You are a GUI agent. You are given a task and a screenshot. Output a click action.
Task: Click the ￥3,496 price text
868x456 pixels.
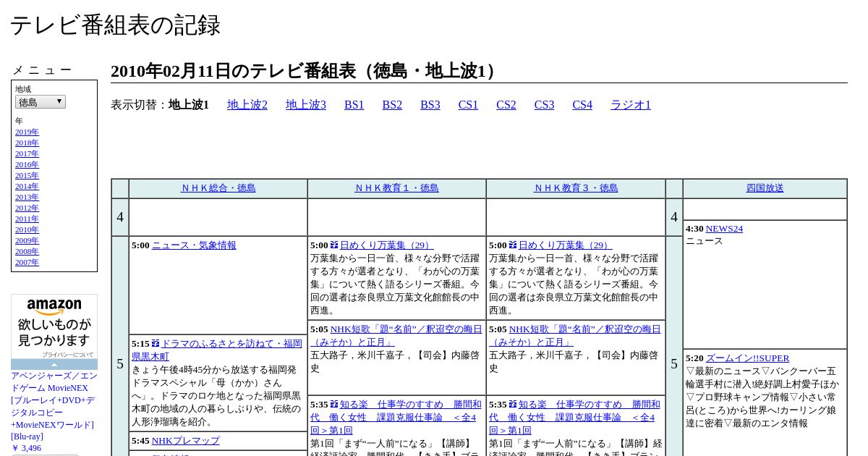(x=26, y=448)
